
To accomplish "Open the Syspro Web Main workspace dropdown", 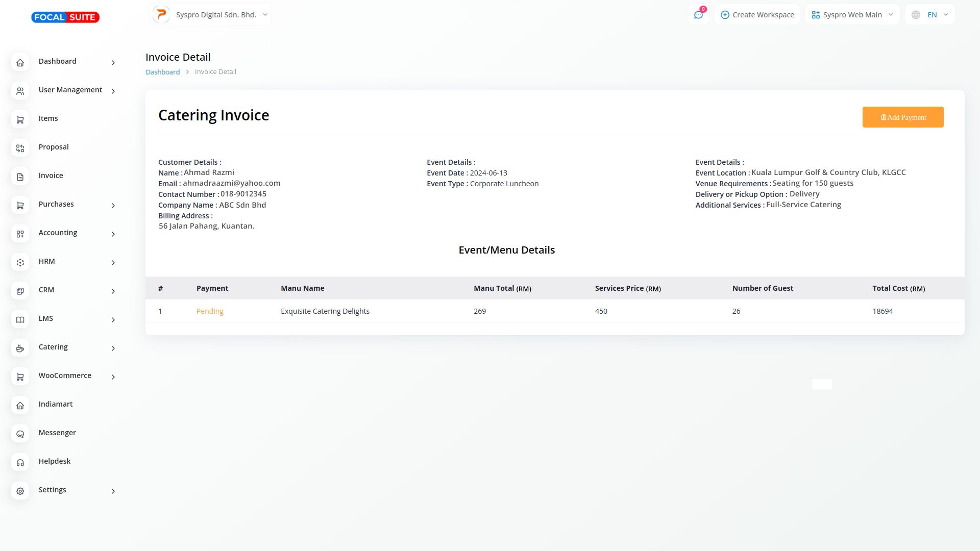I will click(852, 15).
